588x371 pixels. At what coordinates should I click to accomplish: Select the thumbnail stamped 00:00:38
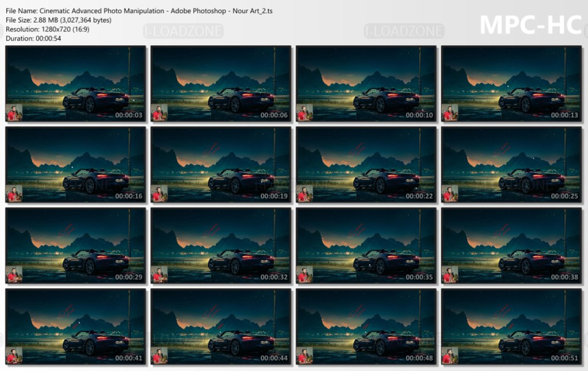pos(511,246)
